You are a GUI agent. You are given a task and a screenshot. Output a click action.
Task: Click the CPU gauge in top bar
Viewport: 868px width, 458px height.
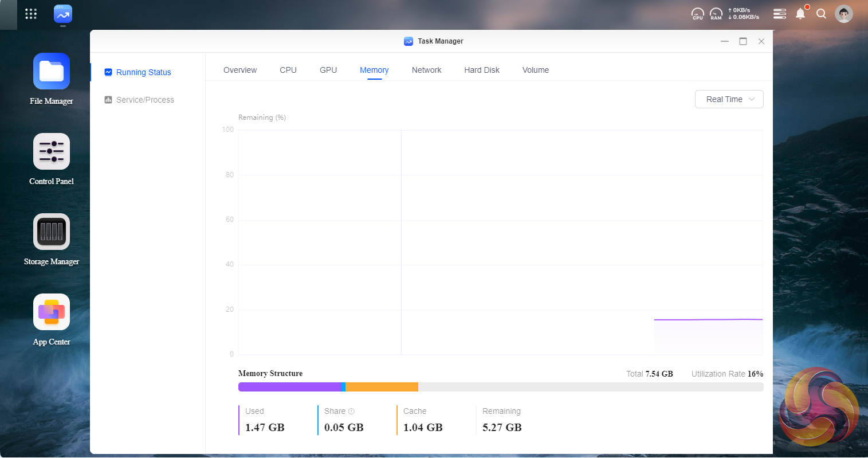[x=697, y=14]
